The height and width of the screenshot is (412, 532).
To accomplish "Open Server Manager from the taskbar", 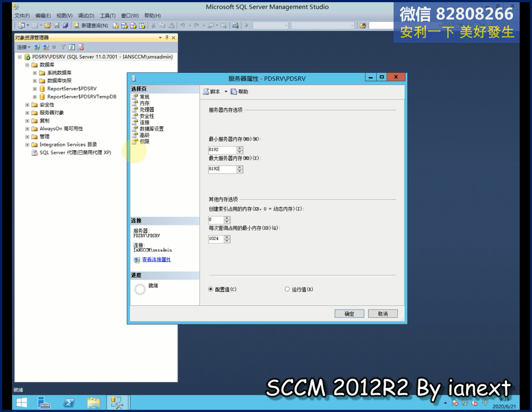I will 44,402.
